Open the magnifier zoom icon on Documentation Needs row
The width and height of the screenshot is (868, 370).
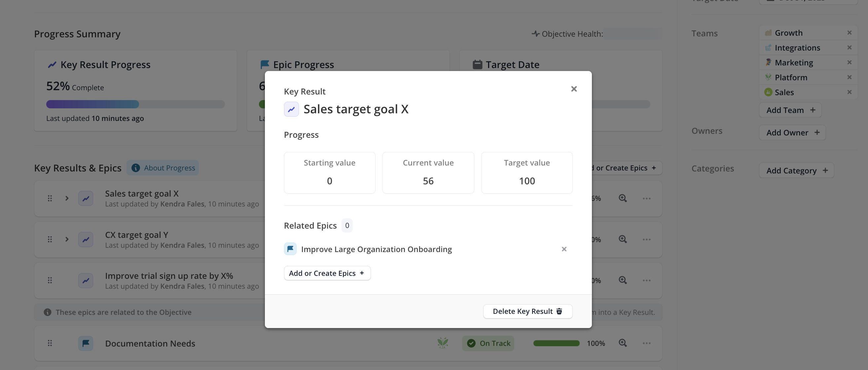click(x=622, y=343)
